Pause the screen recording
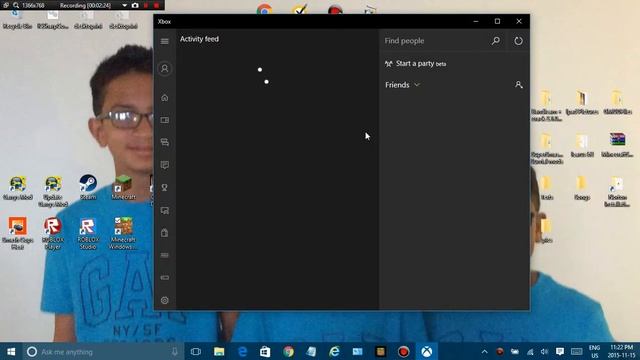Viewport: 640px width, 360px height. [146, 5]
